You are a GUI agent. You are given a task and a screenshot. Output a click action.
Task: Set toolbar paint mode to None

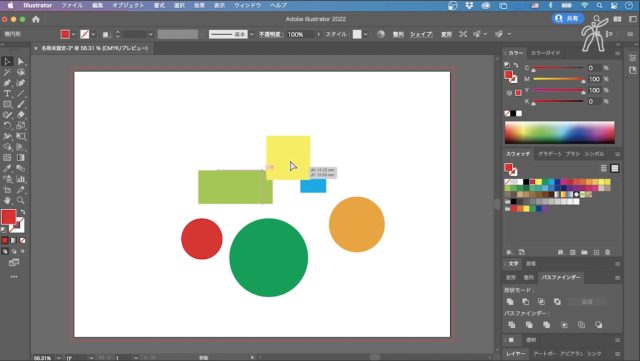[22, 241]
